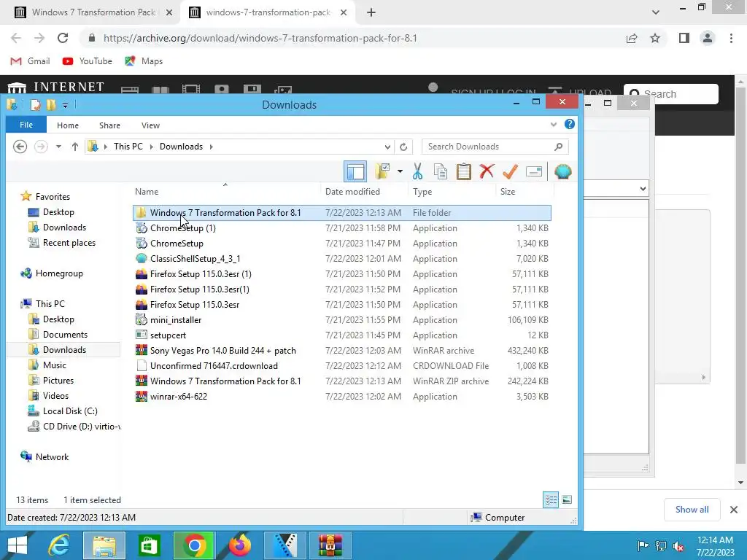Open the View ribbon tab

150,125
